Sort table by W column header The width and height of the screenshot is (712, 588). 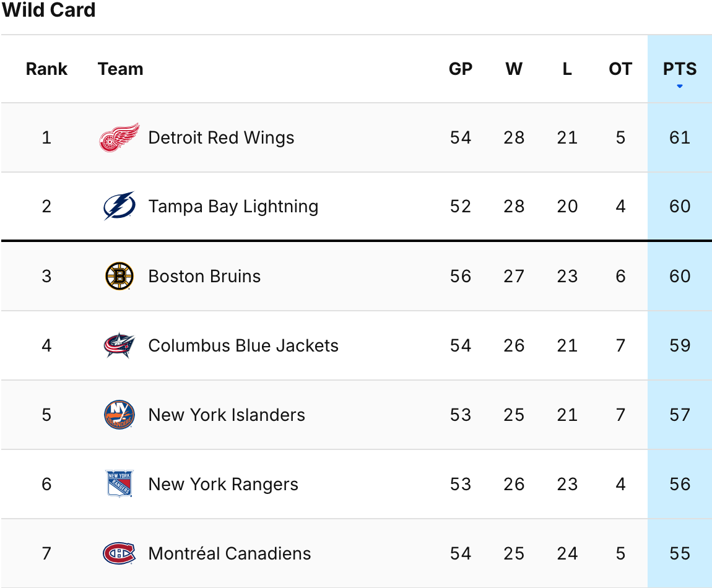(x=513, y=69)
